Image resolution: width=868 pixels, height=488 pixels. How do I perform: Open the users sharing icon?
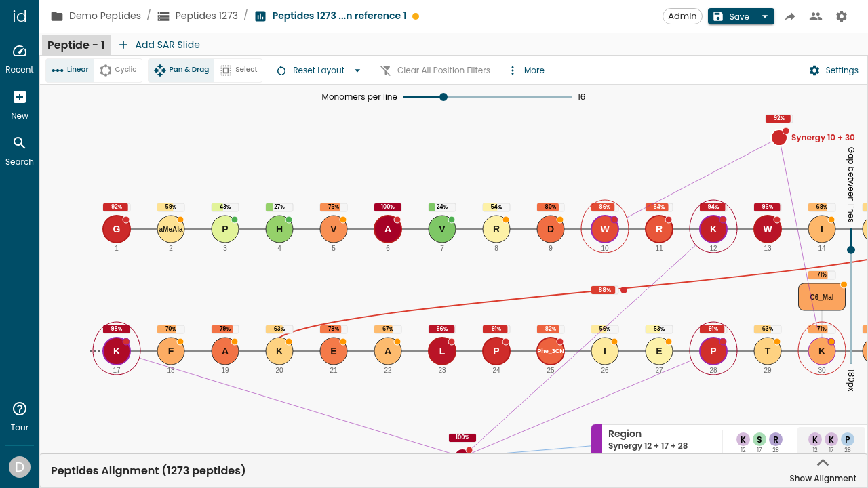816,16
